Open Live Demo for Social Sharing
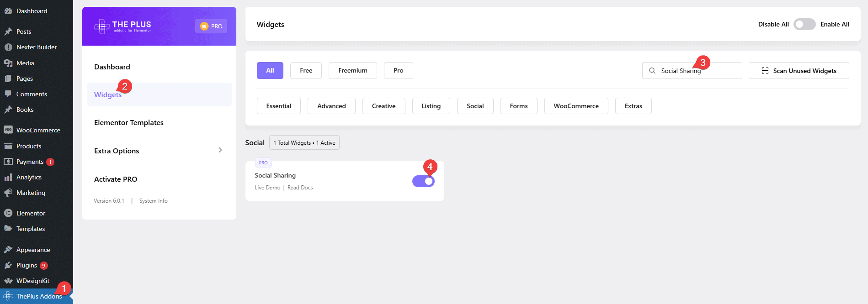 (267, 188)
